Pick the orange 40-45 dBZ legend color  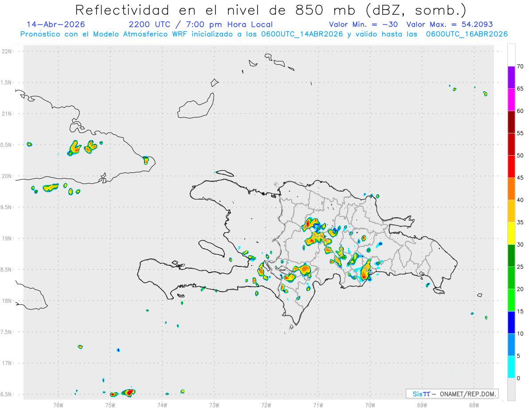[x=511, y=188]
